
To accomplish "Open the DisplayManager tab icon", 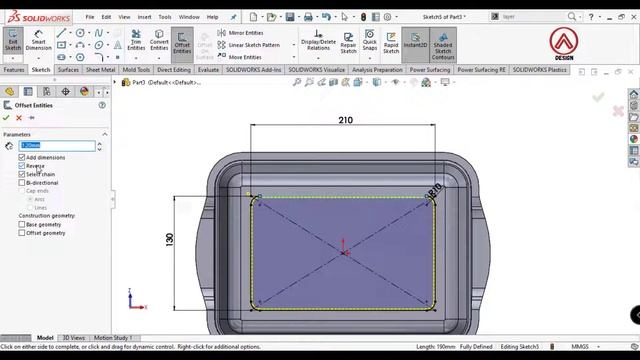I will tap(84, 91).
